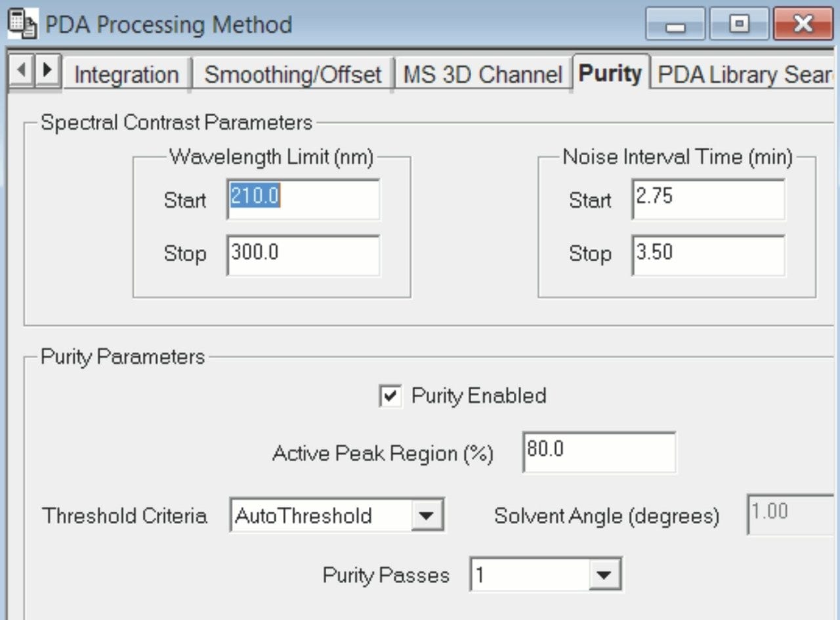Click the active Purity tab

(x=610, y=72)
